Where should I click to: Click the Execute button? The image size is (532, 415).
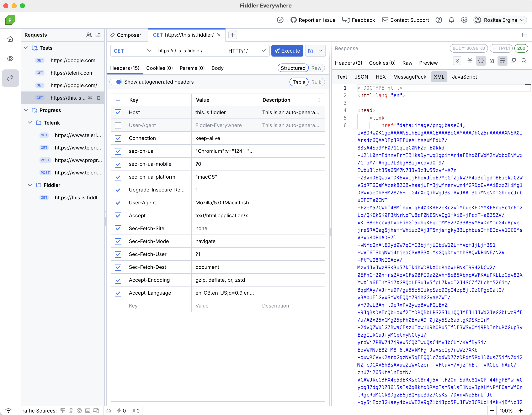[287, 51]
